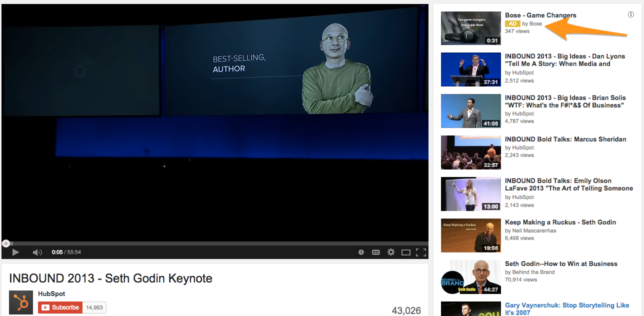The height and width of the screenshot is (316, 644).
Task: Open the Keep Making a Ruckus thumbnail
Action: pyautogui.click(x=471, y=235)
